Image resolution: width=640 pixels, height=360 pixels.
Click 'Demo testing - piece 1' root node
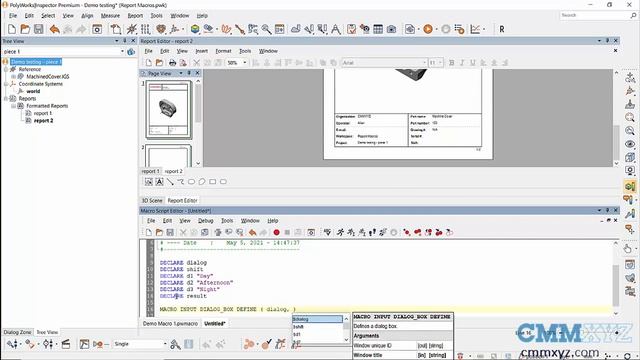pos(36,62)
